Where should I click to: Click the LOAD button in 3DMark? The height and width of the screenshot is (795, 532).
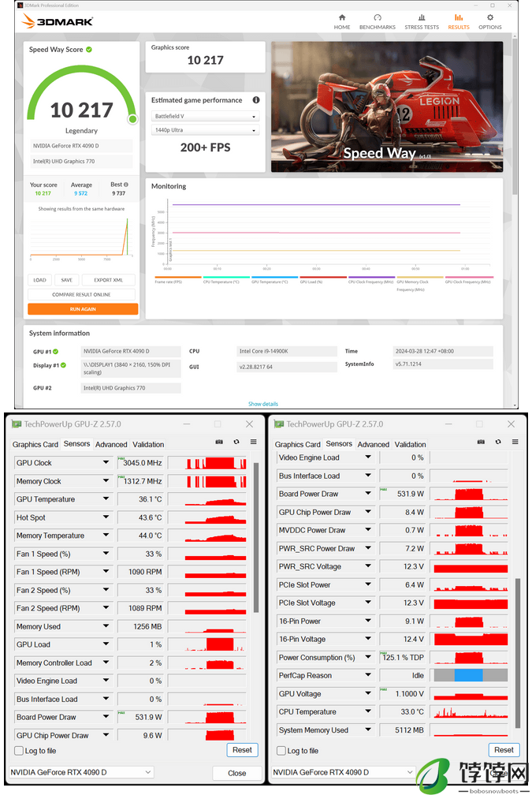(x=39, y=280)
